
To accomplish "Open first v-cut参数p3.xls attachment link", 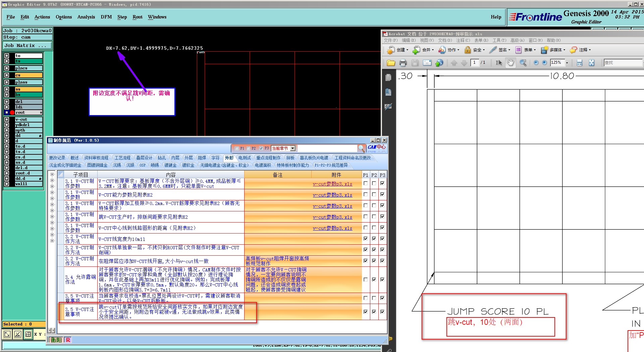I will coord(332,184).
